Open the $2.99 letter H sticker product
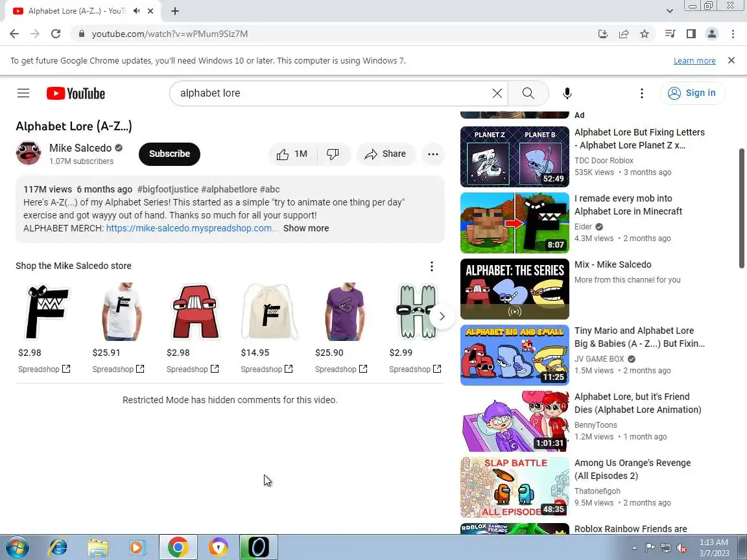747x560 pixels. pyautogui.click(x=418, y=312)
